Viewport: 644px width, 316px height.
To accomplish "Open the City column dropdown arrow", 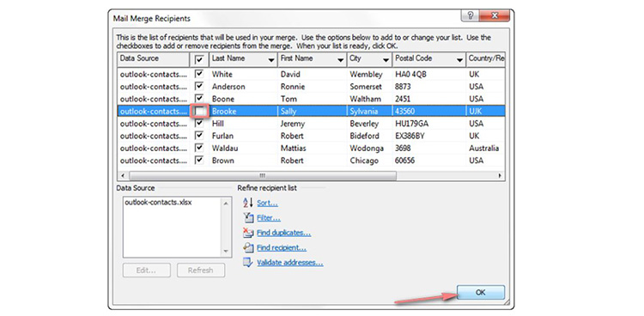I will [x=386, y=60].
